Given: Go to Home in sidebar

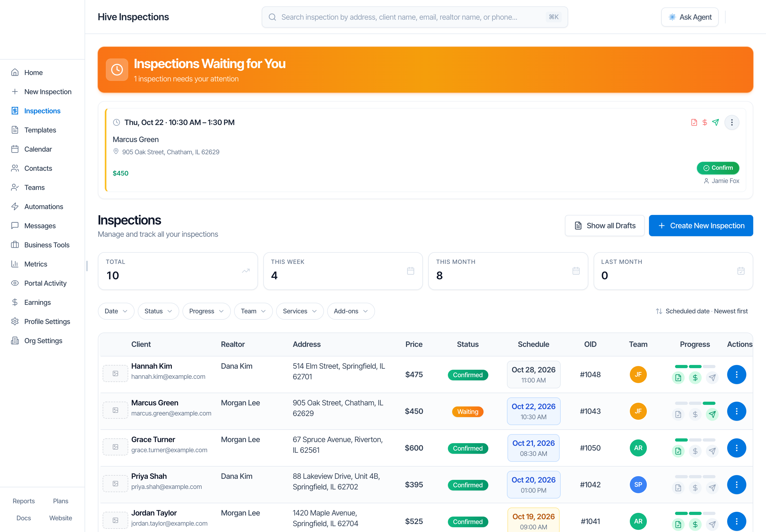Looking at the screenshot, I should pyautogui.click(x=42, y=73).
